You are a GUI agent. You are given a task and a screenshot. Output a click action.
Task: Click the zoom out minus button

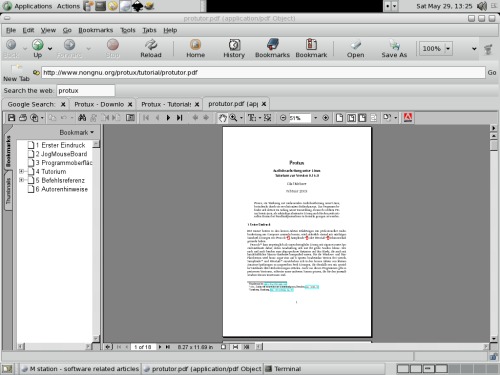coord(283,118)
